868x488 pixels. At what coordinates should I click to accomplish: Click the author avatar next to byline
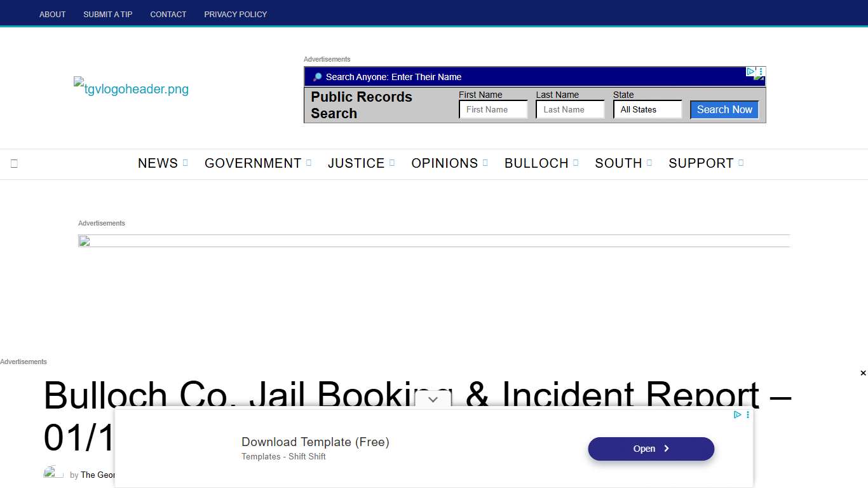52,472
